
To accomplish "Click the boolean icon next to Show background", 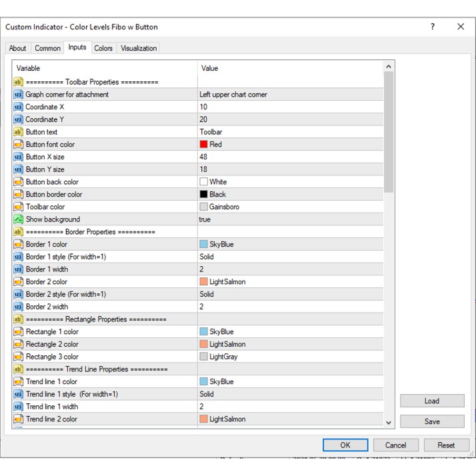I will tap(18, 219).
